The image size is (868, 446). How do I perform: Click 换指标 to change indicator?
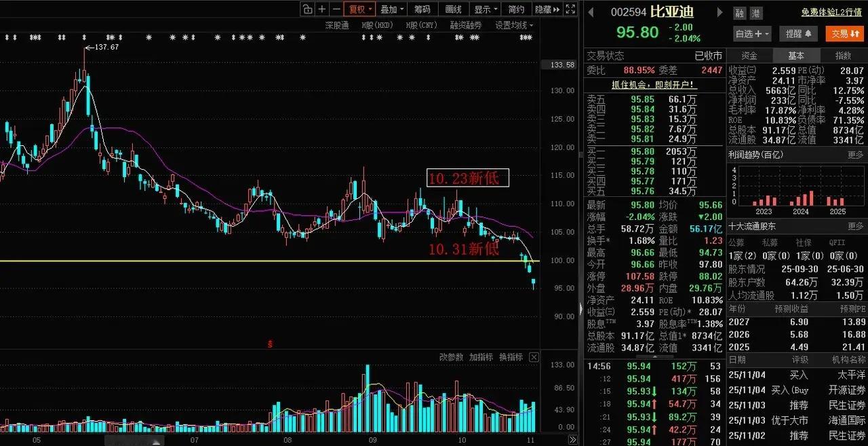pyautogui.click(x=511, y=357)
